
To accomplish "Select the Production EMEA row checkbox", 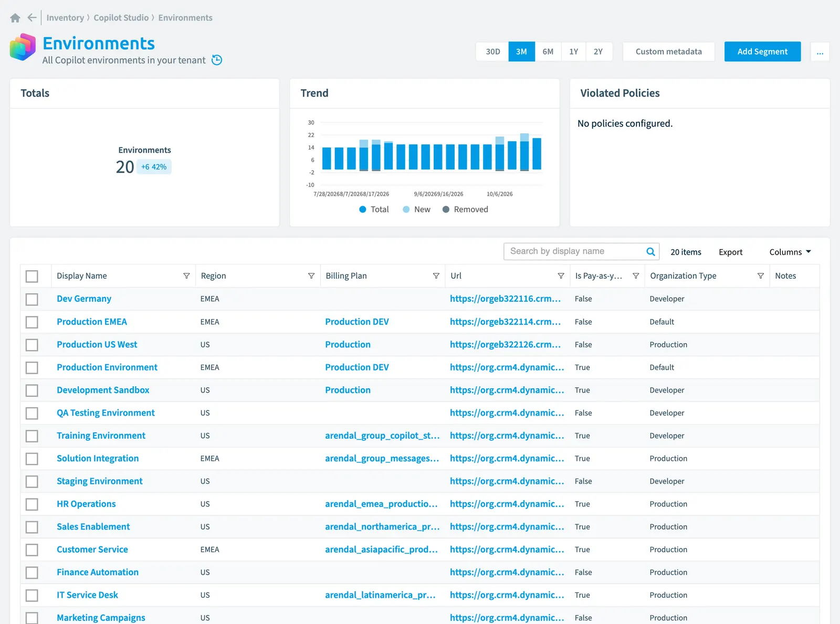I will (32, 322).
